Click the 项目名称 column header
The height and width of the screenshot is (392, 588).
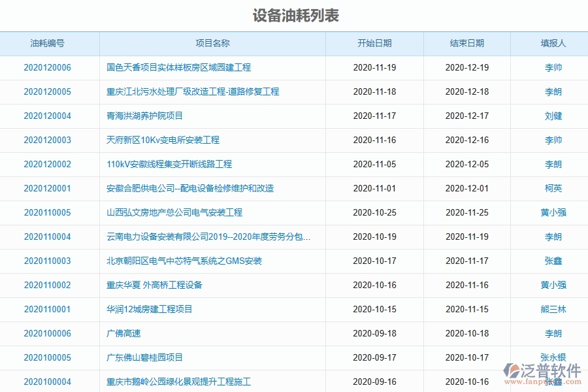[x=211, y=43]
